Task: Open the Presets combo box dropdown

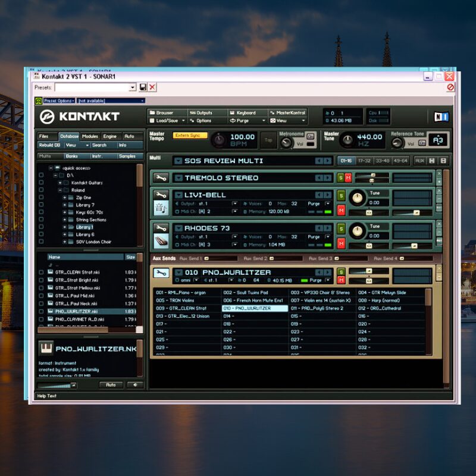Action: pyautogui.click(x=132, y=87)
